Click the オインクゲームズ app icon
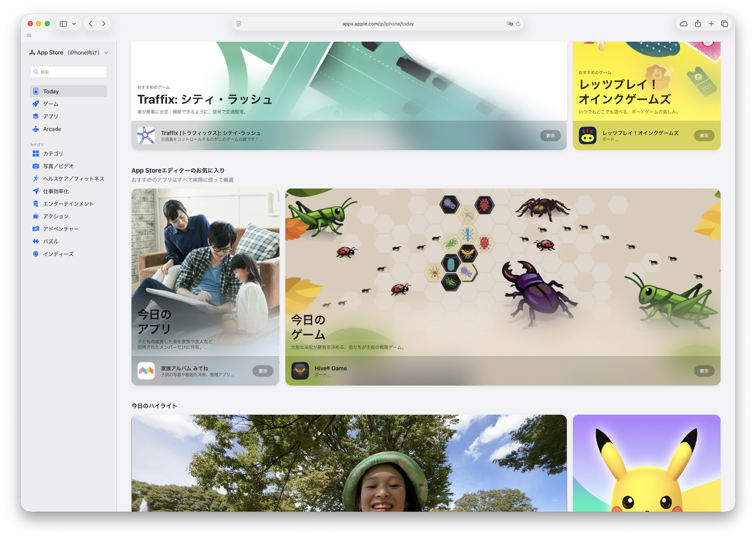The image size is (756, 539). (588, 135)
